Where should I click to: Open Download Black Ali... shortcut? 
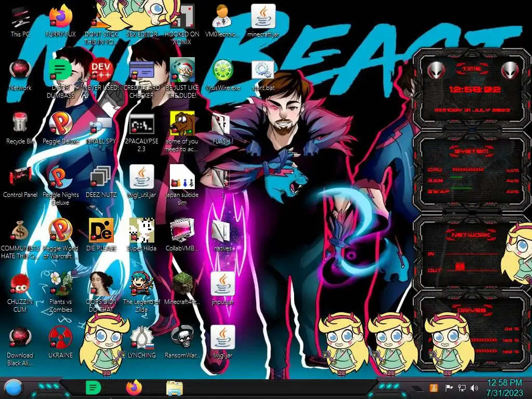20,346
